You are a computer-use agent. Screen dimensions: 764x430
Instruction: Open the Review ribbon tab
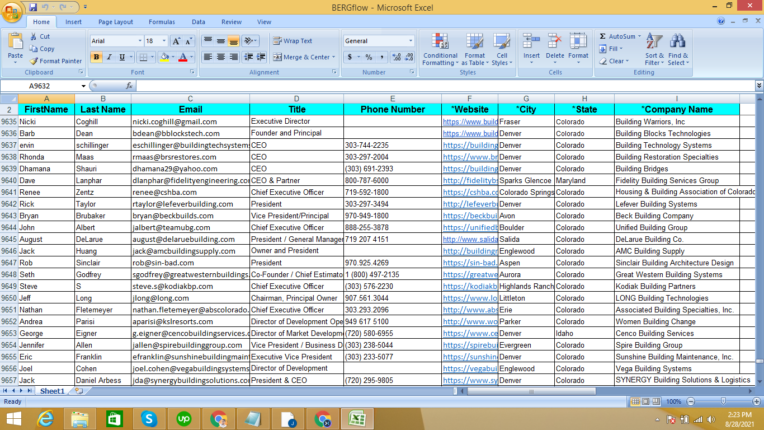coord(231,22)
